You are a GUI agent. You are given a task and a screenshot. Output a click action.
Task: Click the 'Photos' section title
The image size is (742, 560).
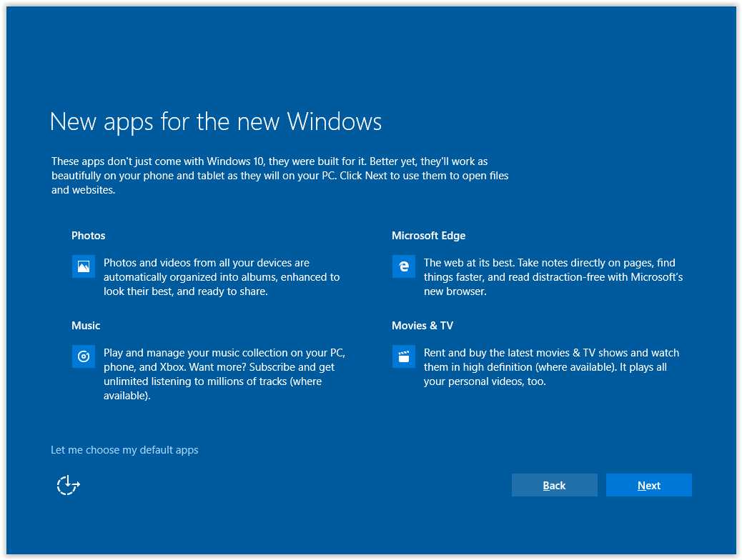click(89, 236)
